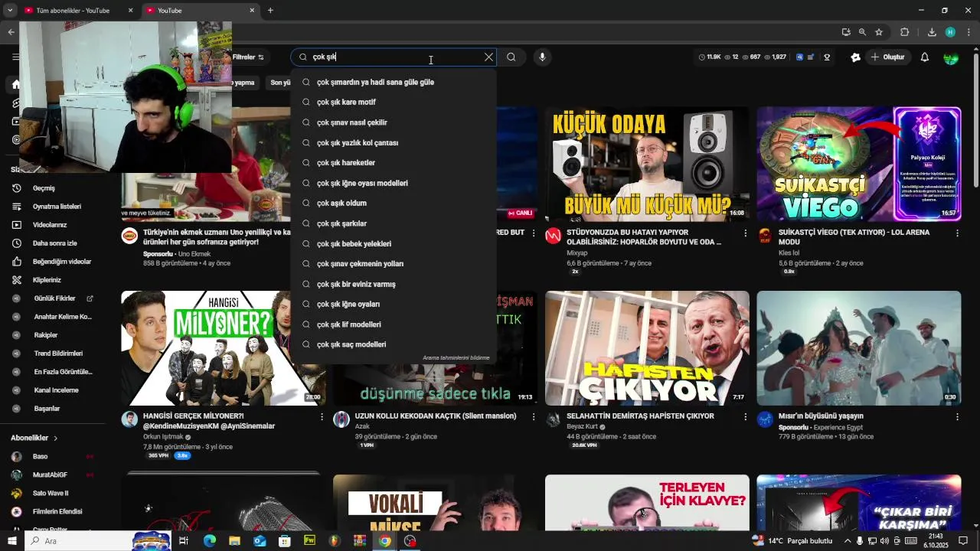Image resolution: width=980 pixels, height=551 pixels.
Task: Close the active YouTube browser tab
Action: (x=253, y=11)
